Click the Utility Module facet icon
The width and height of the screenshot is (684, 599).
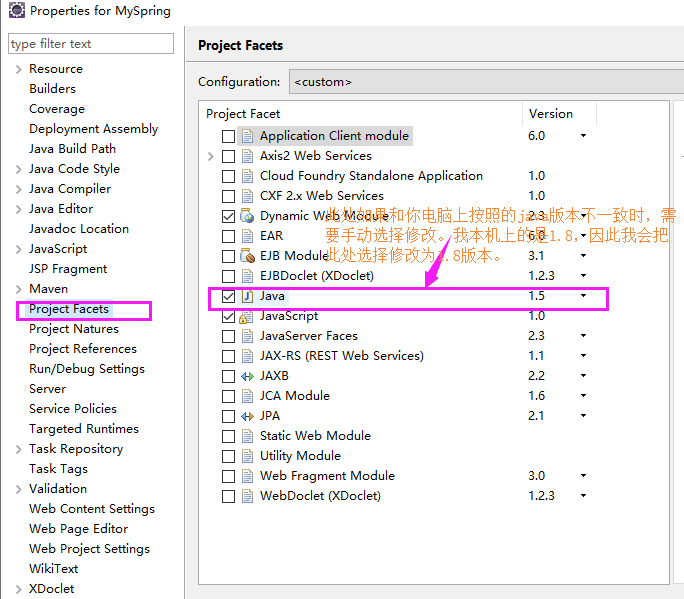[x=247, y=456]
